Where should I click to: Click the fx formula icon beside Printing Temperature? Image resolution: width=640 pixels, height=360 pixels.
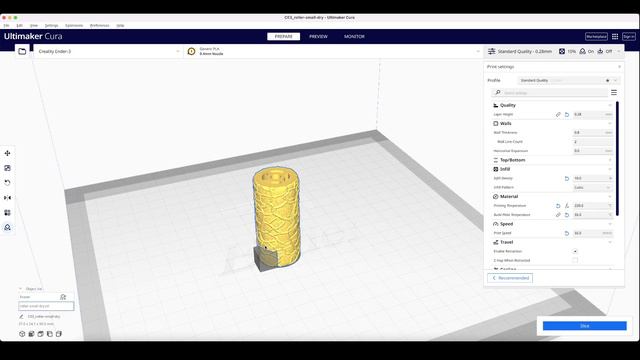click(x=567, y=206)
